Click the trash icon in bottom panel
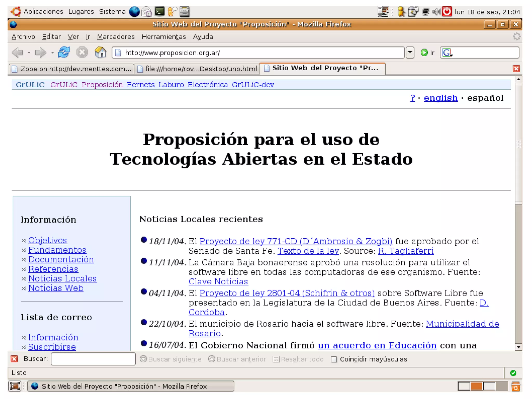This screenshot has width=532, height=399. [516, 386]
